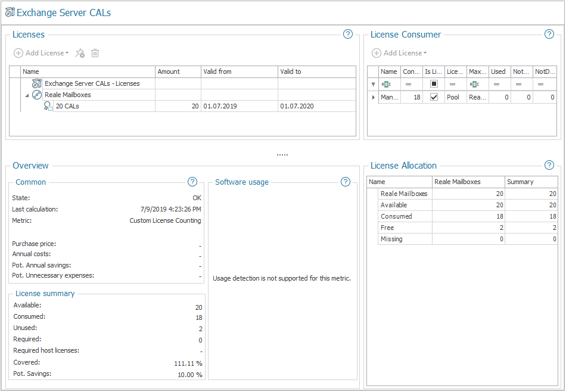Viewport: 566px width, 392px height.
Task: Click the equals filter under Lice... column
Action: (452, 84)
